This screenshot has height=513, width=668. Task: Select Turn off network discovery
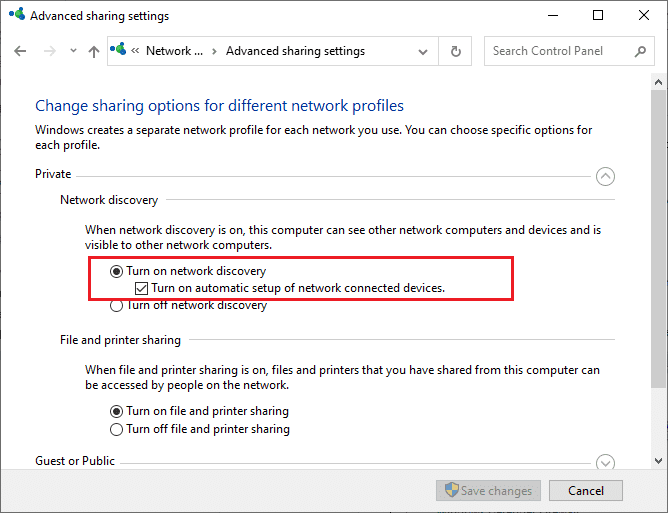(117, 306)
